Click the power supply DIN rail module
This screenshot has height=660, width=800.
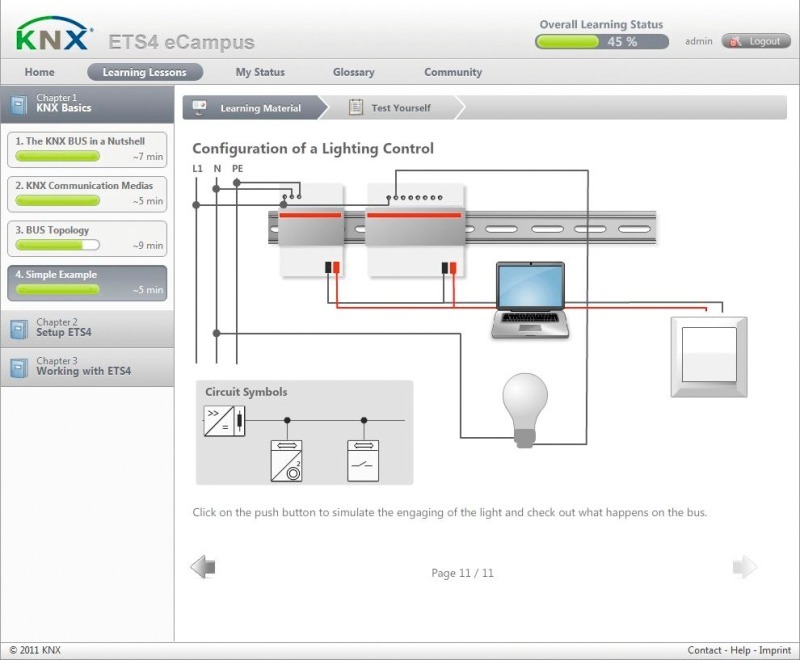click(311, 231)
